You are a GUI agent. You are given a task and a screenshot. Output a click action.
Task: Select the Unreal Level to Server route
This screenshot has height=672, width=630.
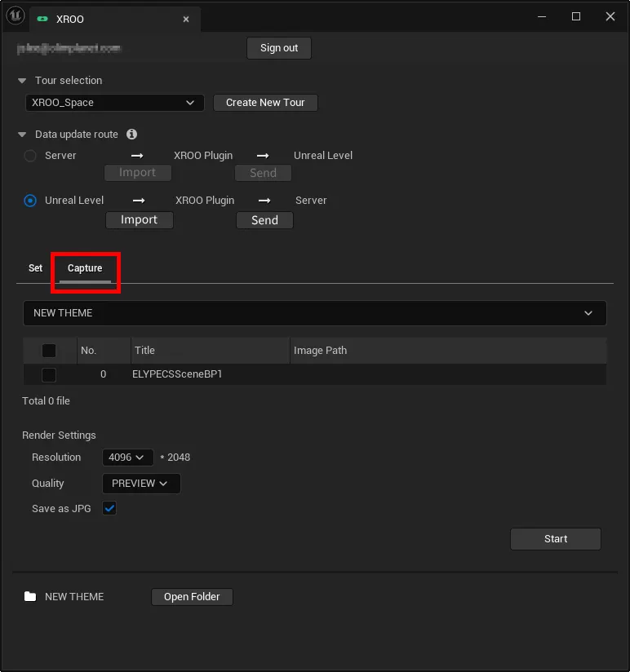tap(30, 200)
